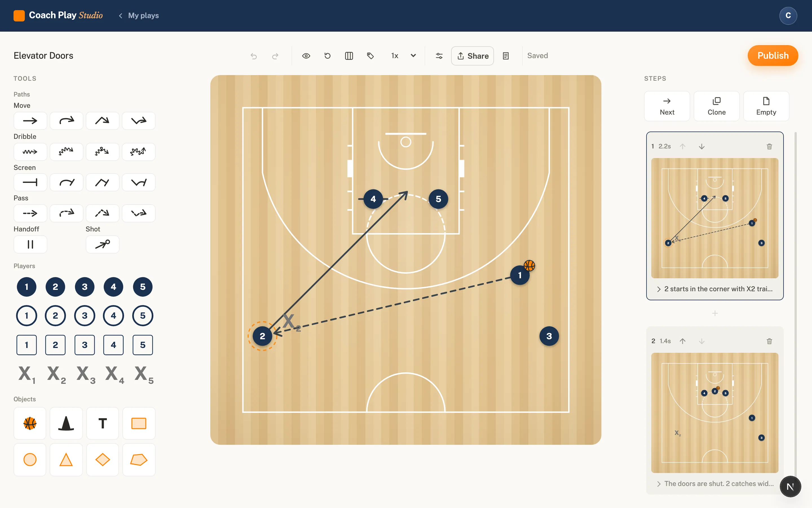Select the curved dashed Pass tool
812x508 pixels.
tap(67, 213)
